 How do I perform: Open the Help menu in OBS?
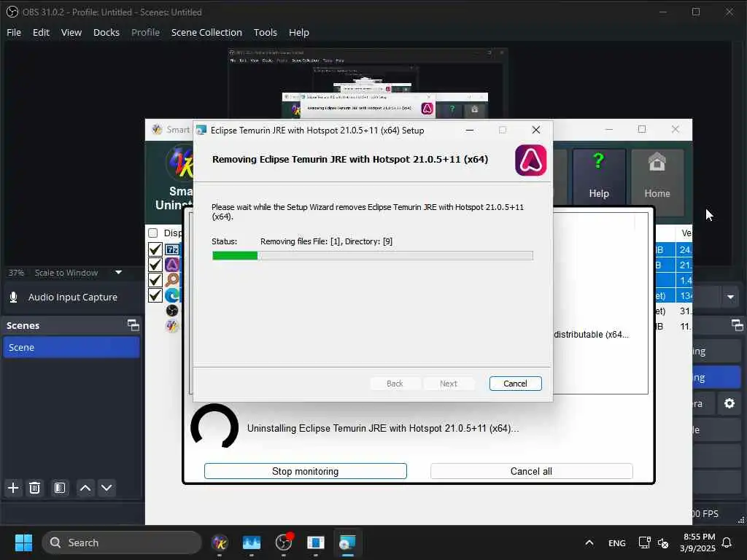click(x=298, y=32)
